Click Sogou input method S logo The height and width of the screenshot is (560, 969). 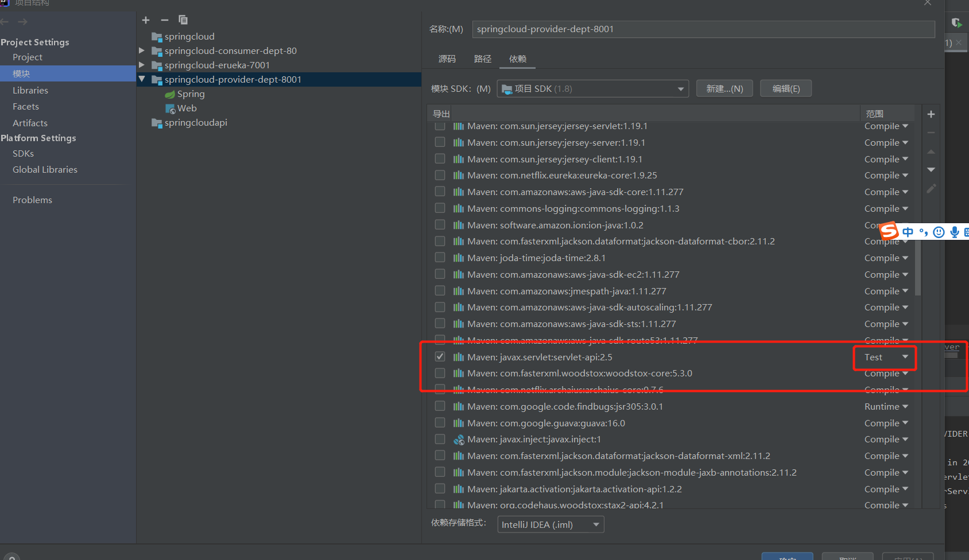889,231
